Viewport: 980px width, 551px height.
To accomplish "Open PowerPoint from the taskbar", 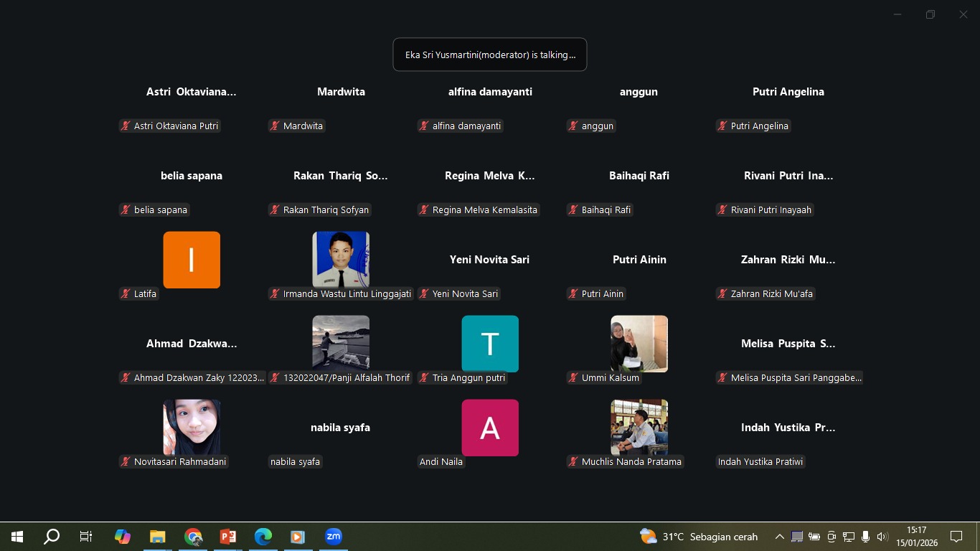I will point(228,537).
